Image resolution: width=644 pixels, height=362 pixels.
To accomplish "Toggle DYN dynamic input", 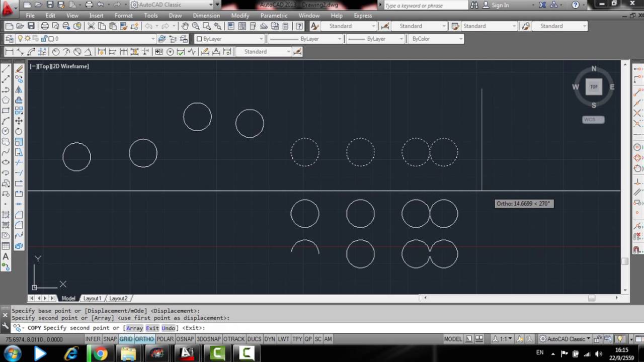I will 269,339.
